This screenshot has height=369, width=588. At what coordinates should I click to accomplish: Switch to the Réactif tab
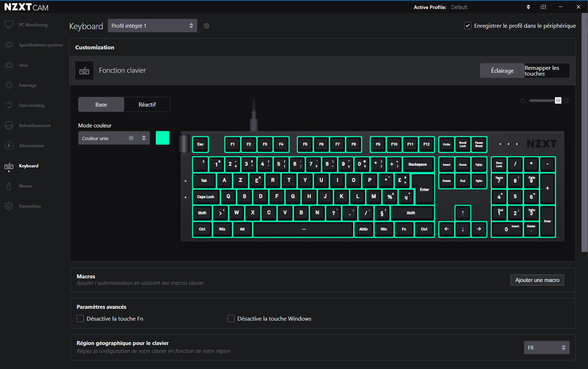pos(147,105)
